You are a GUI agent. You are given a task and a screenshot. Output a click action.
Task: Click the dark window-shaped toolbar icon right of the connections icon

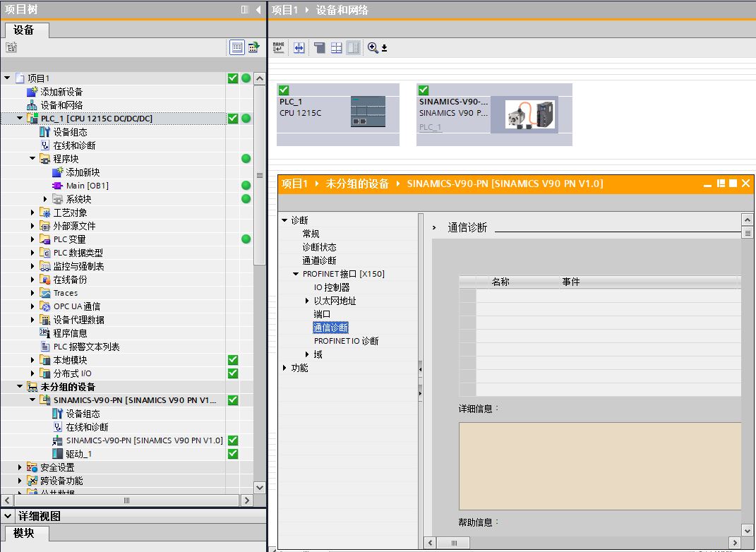(x=319, y=47)
